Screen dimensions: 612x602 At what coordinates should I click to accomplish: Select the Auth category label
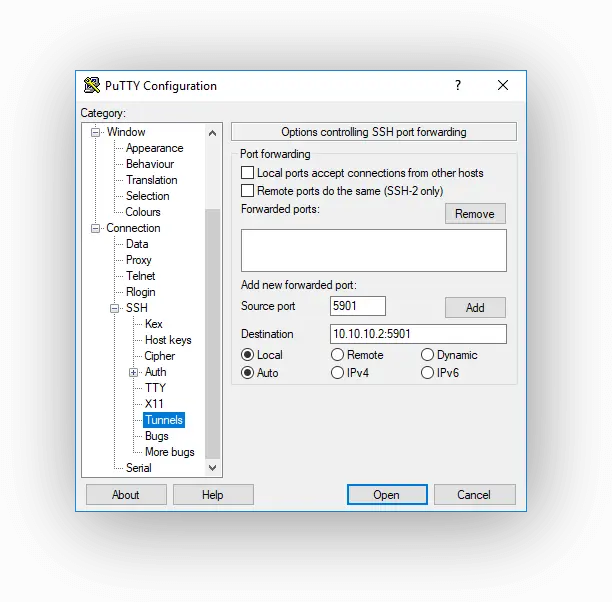click(155, 372)
